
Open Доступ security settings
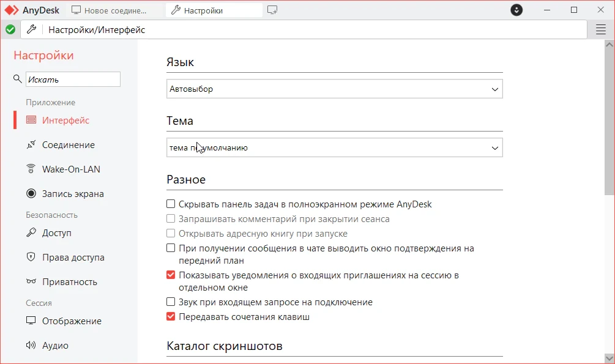point(57,232)
